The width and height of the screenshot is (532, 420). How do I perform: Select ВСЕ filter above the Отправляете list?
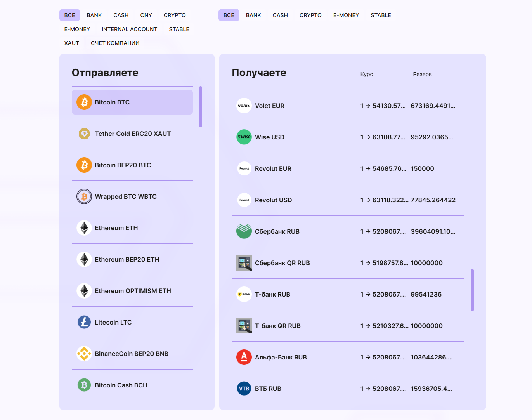click(70, 15)
